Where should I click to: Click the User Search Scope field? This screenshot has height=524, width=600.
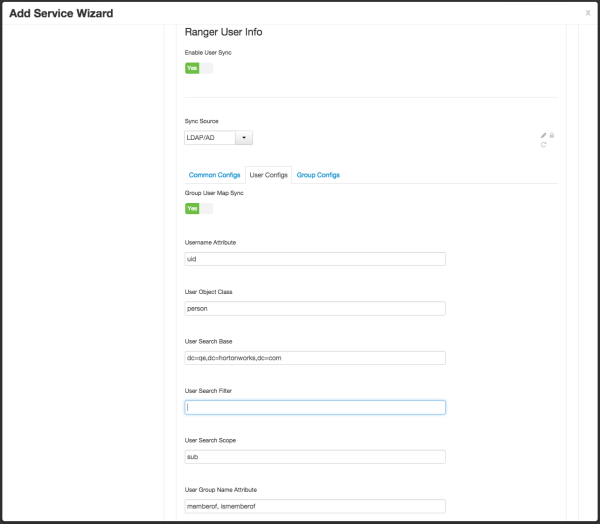(x=315, y=457)
